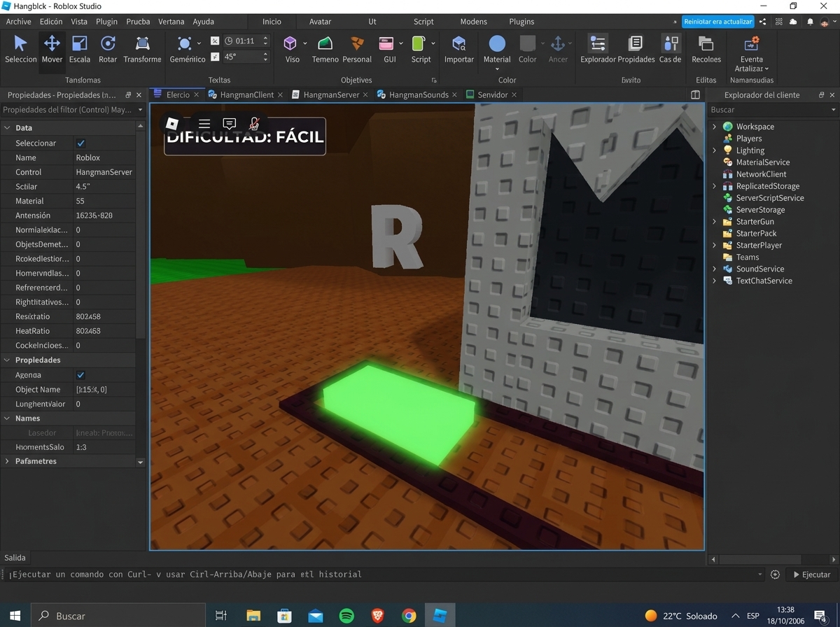Image resolution: width=840 pixels, height=627 pixels.
Task: Open Eventa Artalizar tool
Action: [x=751, y=53]
